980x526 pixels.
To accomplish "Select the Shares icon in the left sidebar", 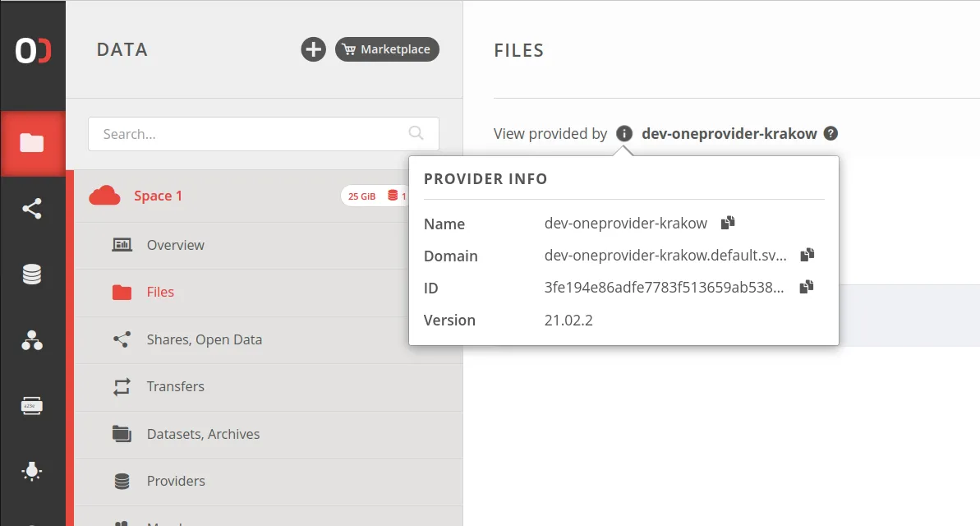I will pos(33,208).
